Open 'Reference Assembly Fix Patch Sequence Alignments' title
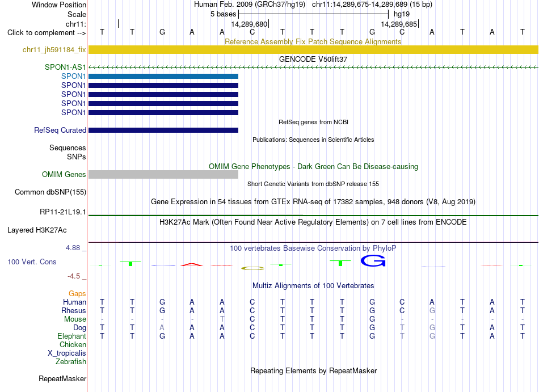This screenshot has height=392, width=539. 313,41
